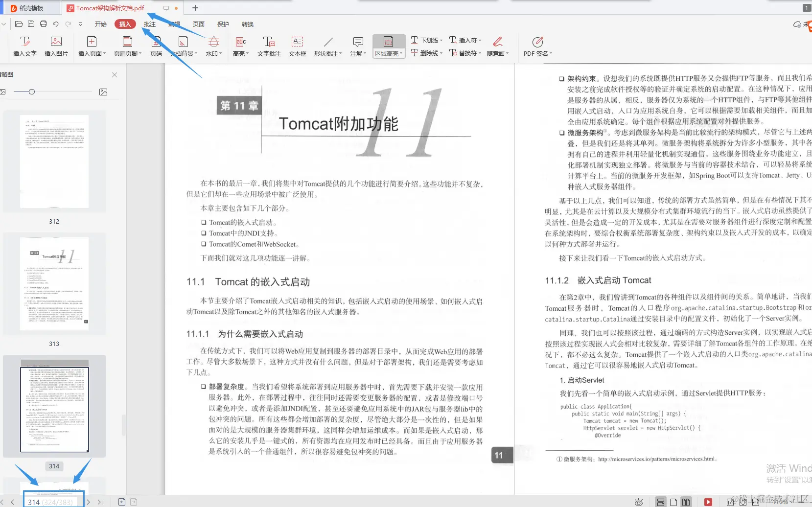Toggle presentation mode icon beside file tab
812x507 pixels.
pos(166,8)
